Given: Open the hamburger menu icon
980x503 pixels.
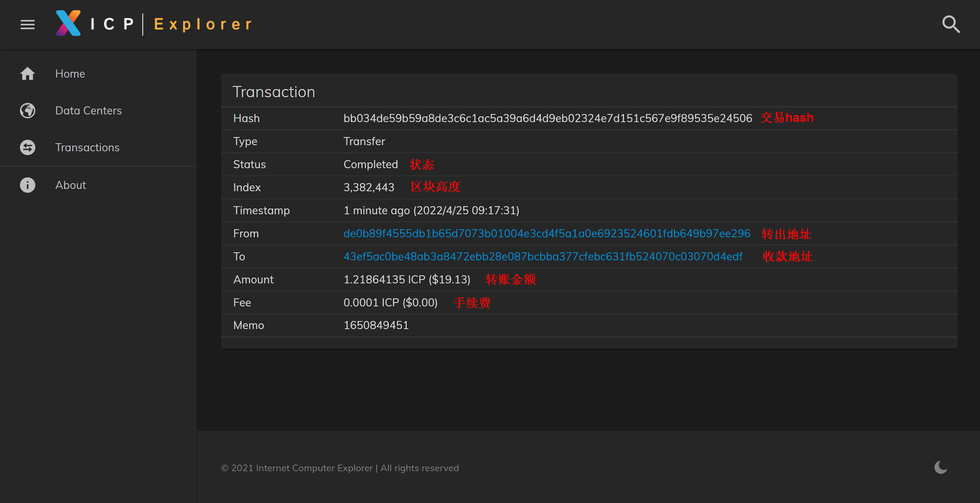Looking at the screenshot, I should (x=28, y=25).
